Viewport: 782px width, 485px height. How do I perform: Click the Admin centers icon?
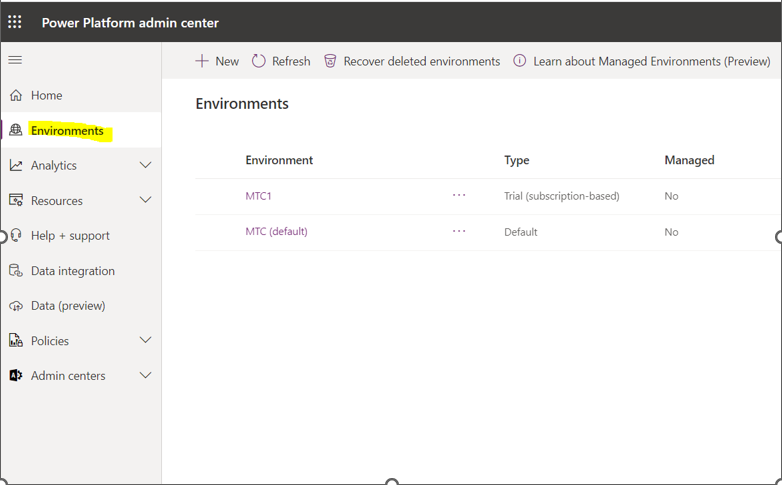click(x=16, y=375)
